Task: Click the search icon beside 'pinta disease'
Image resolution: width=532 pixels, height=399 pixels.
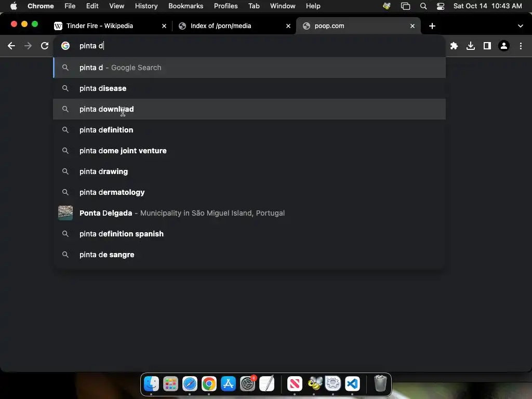Action: 65,88
